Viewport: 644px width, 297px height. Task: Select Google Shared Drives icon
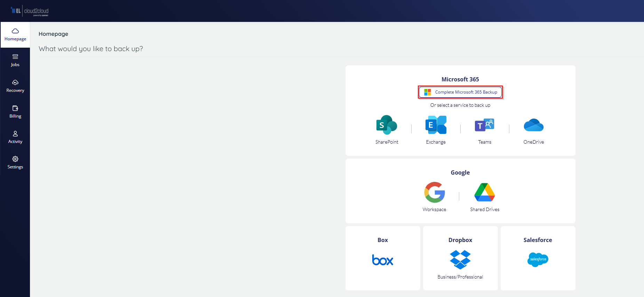click(x=484, y=192)
